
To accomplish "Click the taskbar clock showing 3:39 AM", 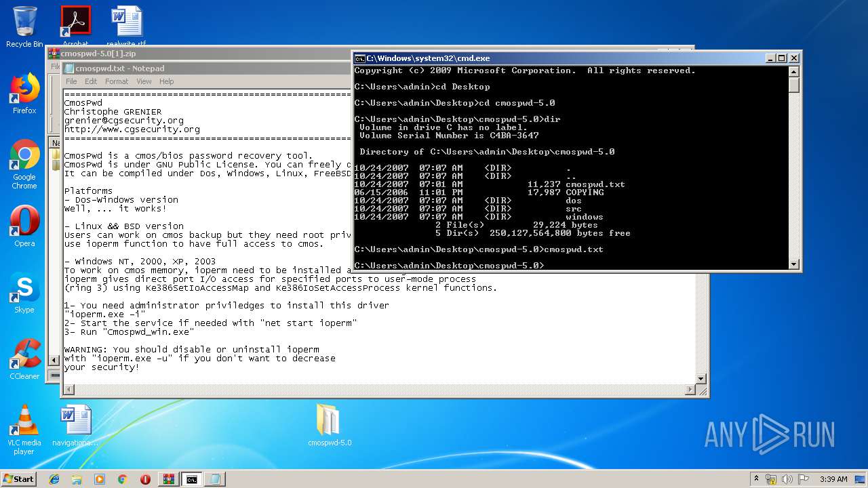I will (x=833, y=479).
